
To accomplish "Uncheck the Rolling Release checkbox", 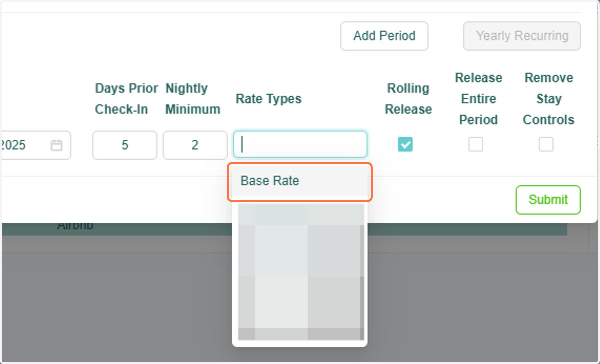I will [405, 144].
